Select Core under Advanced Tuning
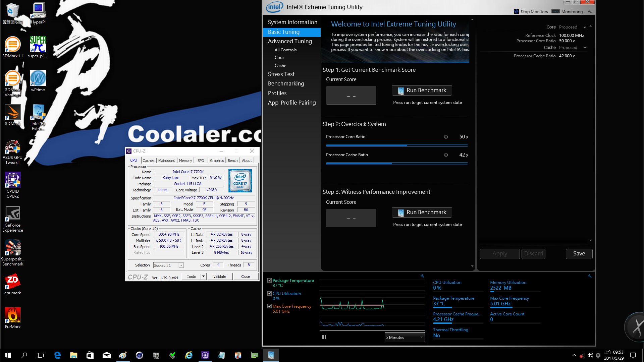Viewport: 644px width, 362px height. click(279, 58)
